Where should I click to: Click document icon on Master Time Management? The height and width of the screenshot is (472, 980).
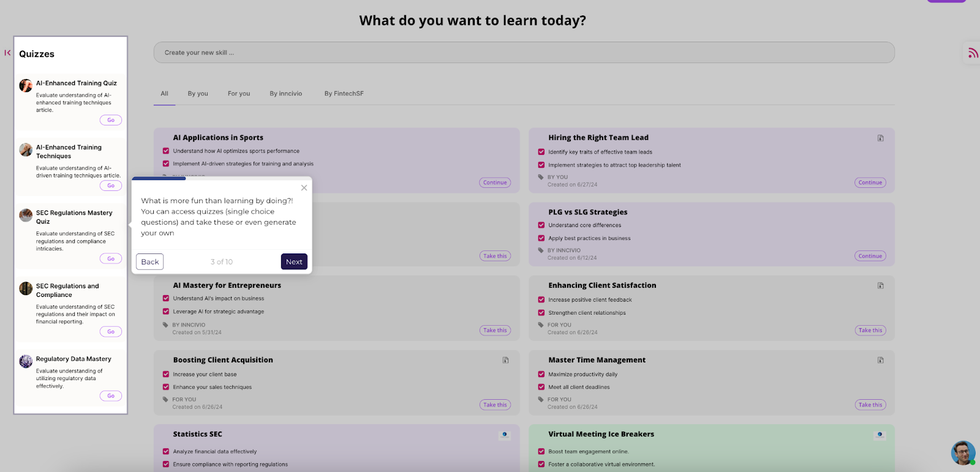tap(880, 360)
